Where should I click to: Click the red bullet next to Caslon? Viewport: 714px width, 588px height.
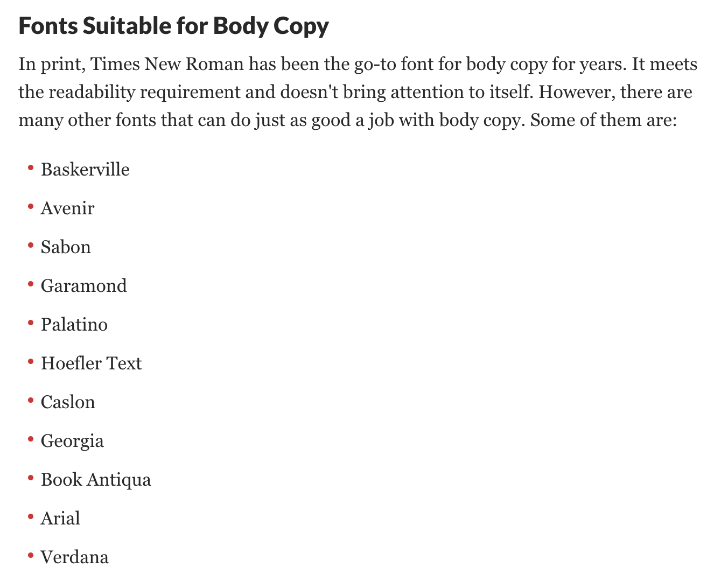31,400
